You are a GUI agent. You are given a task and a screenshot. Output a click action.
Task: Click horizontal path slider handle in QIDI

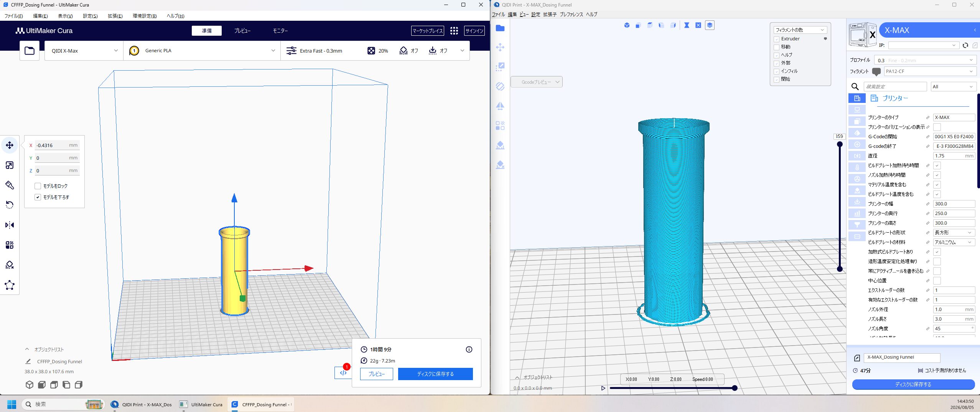tap(735, 388)
